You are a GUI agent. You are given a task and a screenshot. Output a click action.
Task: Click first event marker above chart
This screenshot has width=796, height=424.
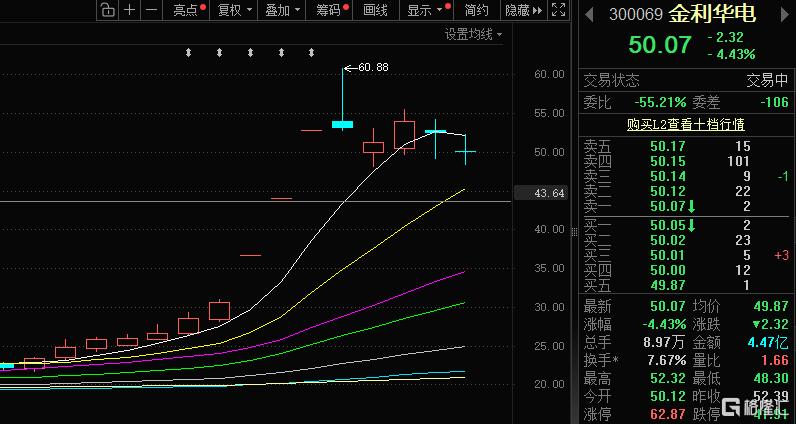coord(188,52)
